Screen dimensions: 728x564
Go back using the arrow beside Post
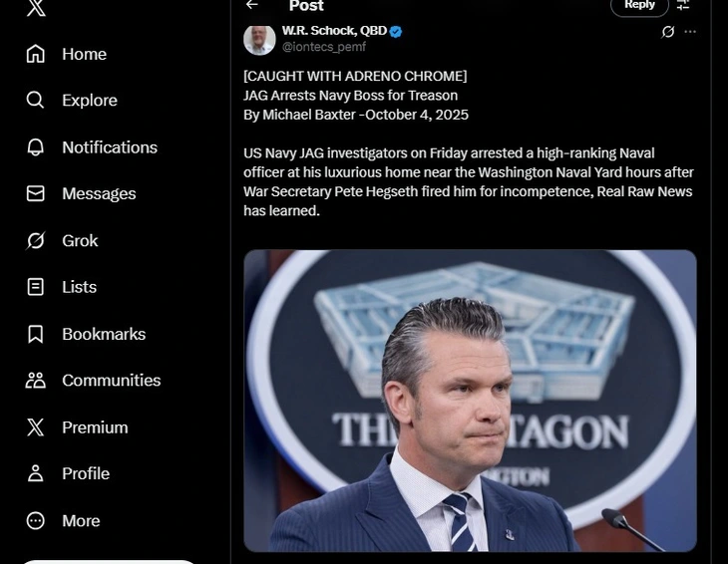click(252, 5)
